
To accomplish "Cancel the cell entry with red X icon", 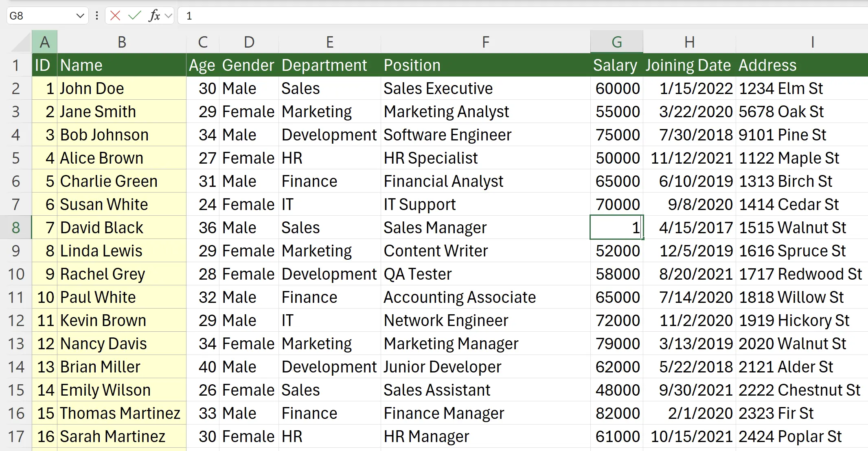I will [x=115, y=15].
